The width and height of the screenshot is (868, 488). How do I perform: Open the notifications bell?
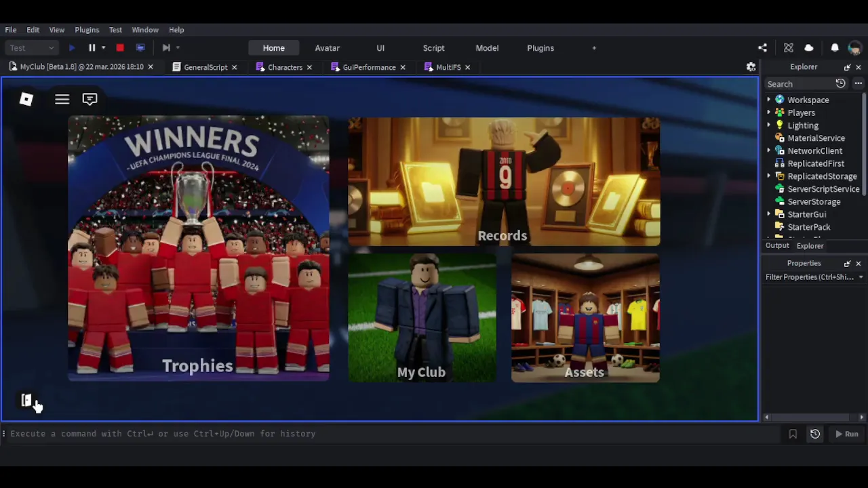click(835, 48)
